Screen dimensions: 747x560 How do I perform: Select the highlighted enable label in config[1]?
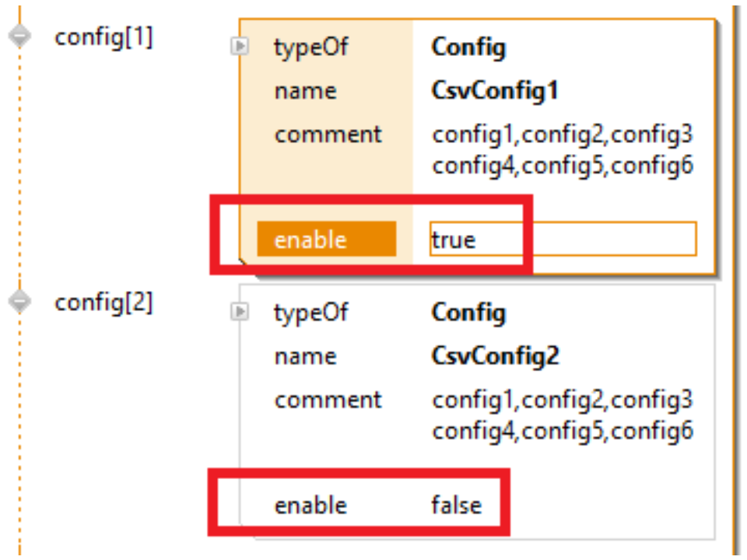[x=326, y=240]
